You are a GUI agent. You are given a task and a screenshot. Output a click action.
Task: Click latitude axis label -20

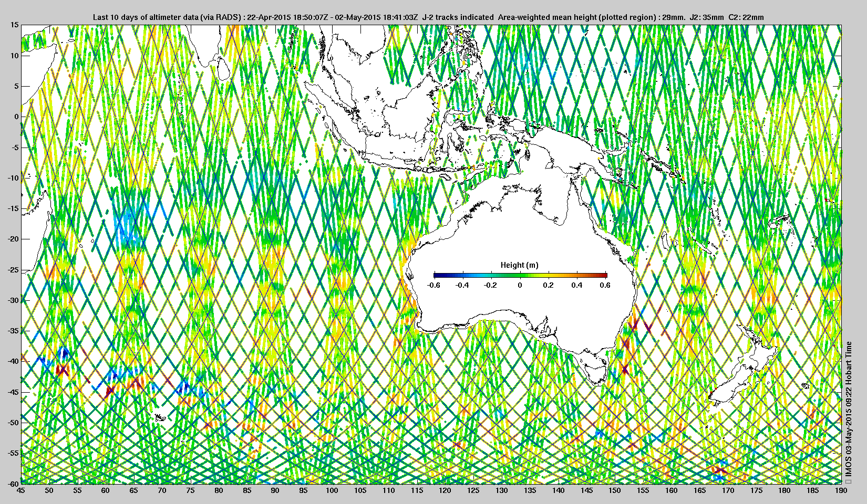point(13,239)
